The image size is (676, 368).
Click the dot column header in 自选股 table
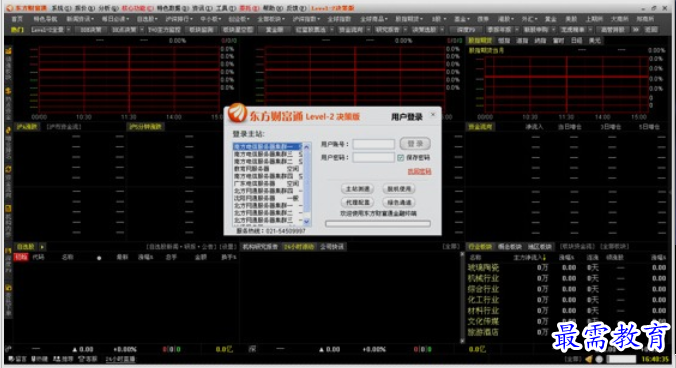pos(99,258)
